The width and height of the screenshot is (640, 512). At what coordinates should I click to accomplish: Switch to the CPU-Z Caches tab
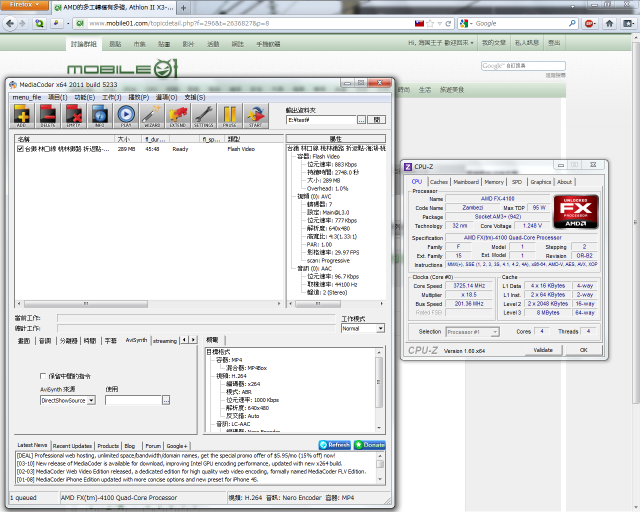tap(439, 182)
